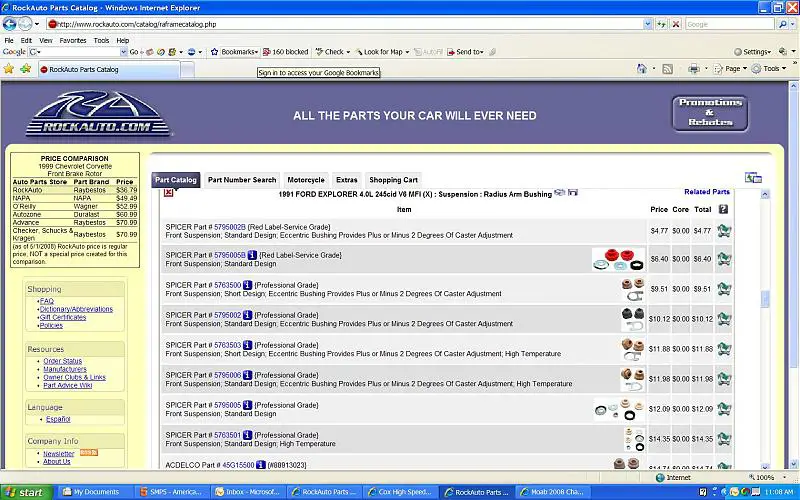This screenshot has height=500, width=800.
Task: Click the Home icon in command bar
Action: (642, 68)
